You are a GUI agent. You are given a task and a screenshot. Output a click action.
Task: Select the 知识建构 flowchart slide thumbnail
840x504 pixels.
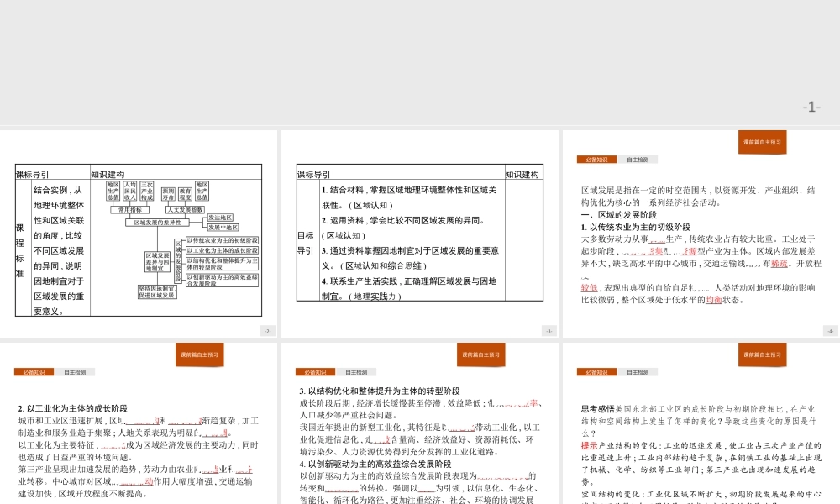(x=139, y=234)
